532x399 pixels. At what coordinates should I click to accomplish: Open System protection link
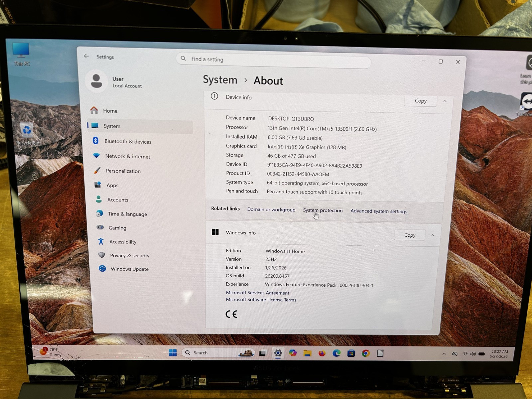[323, 210]
